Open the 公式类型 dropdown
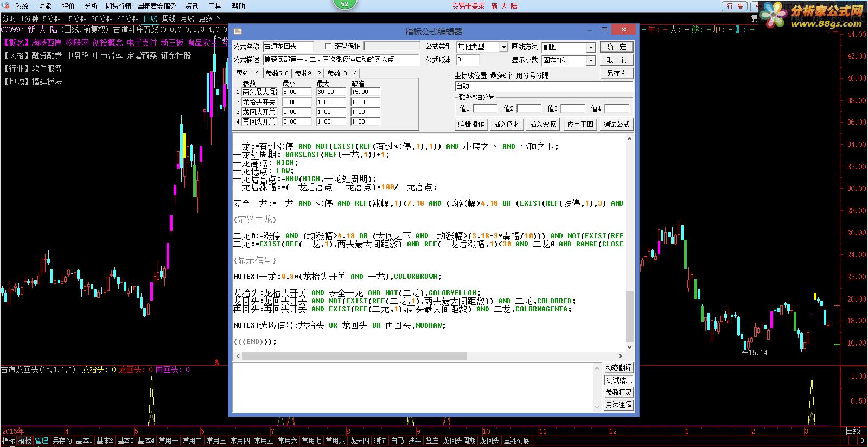The width and height of the screenshot is (868, 447). [503, 47]
